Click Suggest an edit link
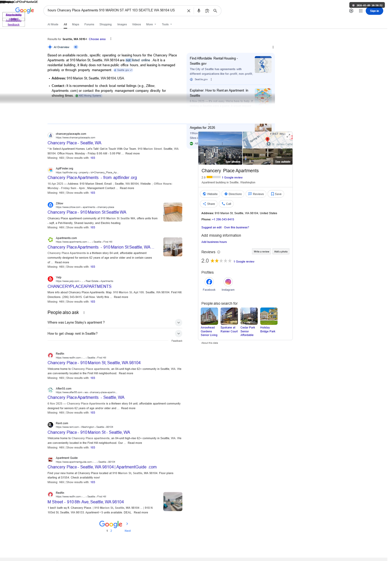This screenshot has width=392, height=561. (x=211, y=227)
